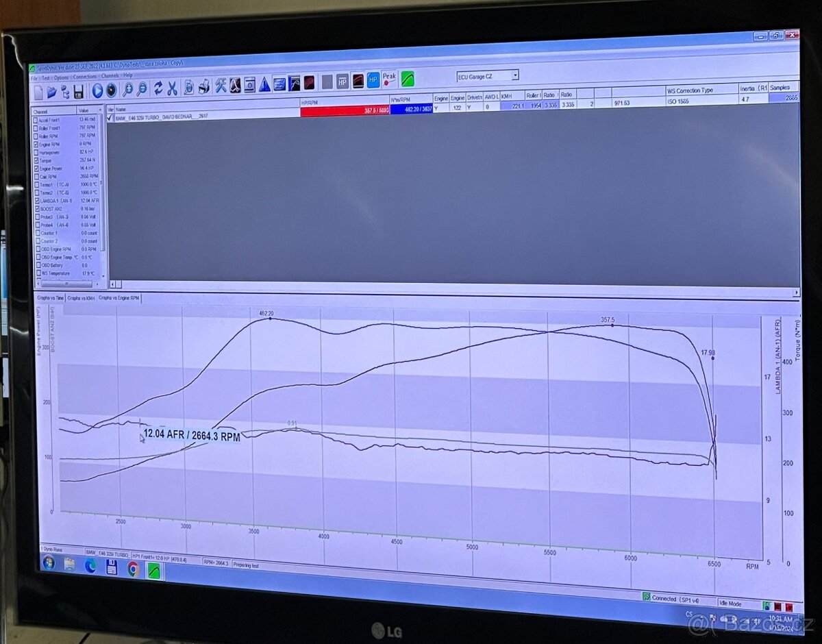Open the SportDyno green graph tool

tap(407, 82)
